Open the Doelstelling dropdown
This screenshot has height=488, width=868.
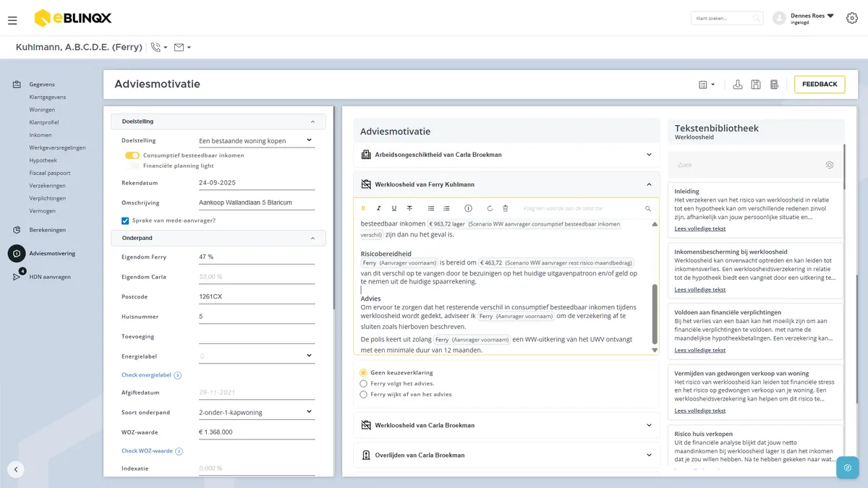click(x=257, y=140)
